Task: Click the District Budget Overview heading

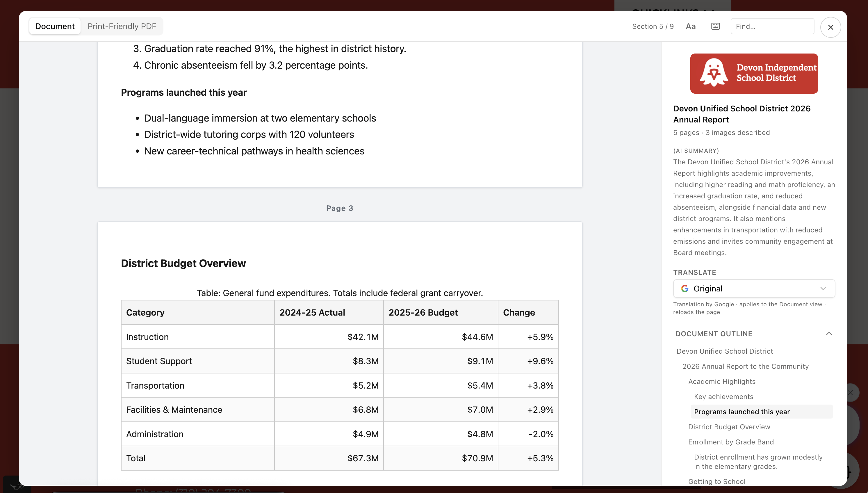Action: click(x=183, y=263)
